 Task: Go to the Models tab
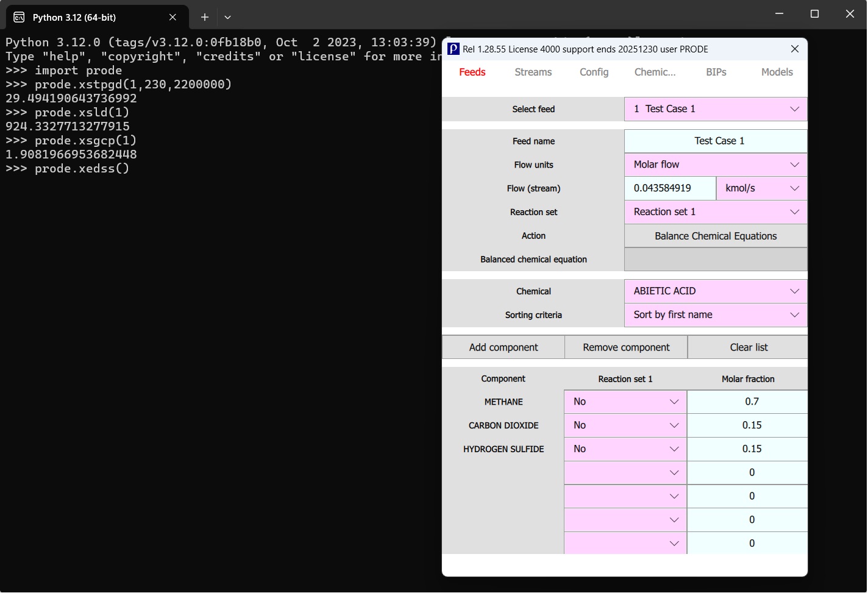[777, 72]
